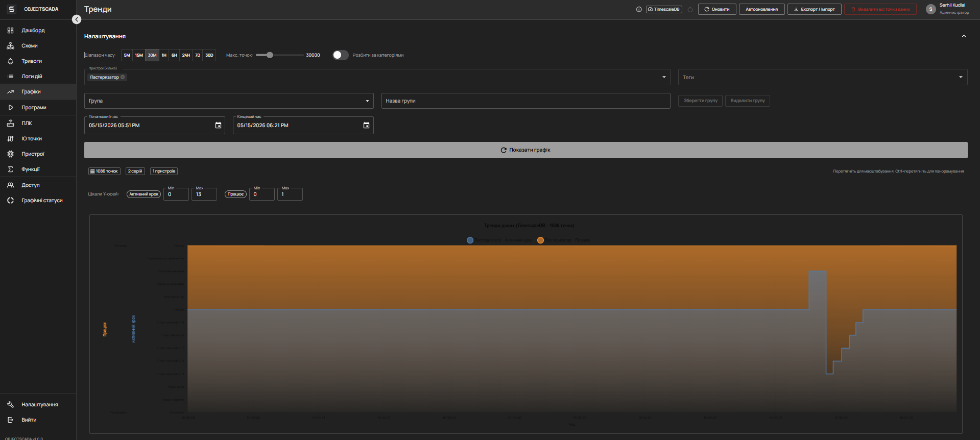Click the Вийти logout icon

tap(10, 420)
